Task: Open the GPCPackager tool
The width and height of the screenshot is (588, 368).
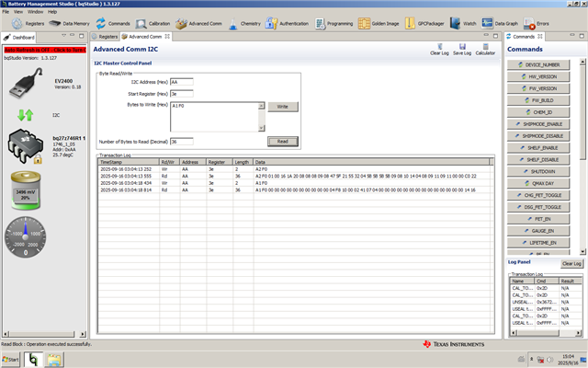Action: (x=424, y=24)
